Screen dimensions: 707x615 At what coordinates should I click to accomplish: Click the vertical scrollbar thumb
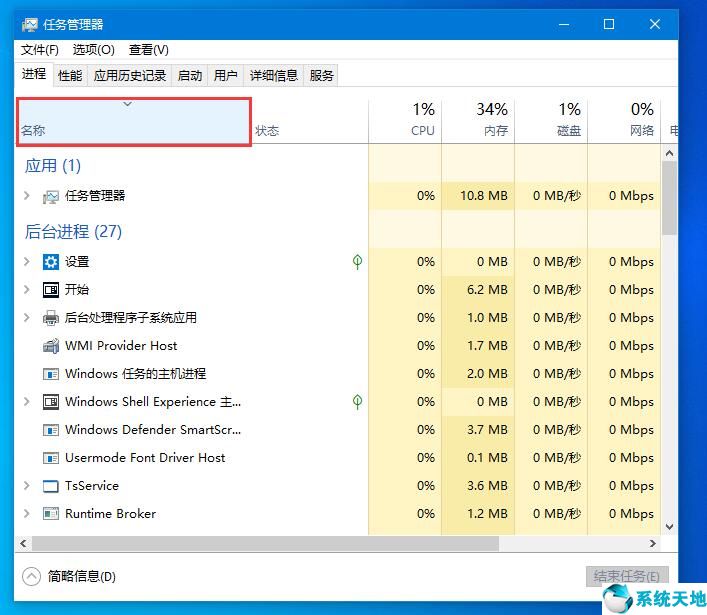pyautogui.click(x=669, y=197)
